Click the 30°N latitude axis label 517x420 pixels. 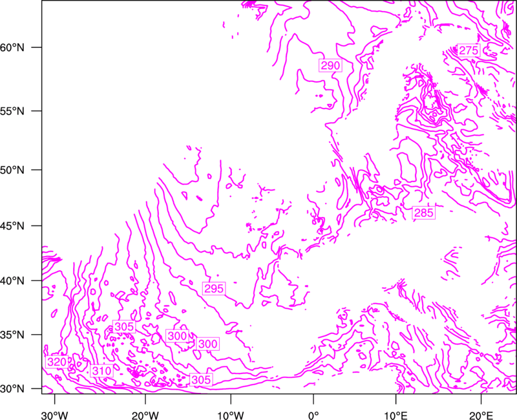pyautogui.click(x=12, y=389)
